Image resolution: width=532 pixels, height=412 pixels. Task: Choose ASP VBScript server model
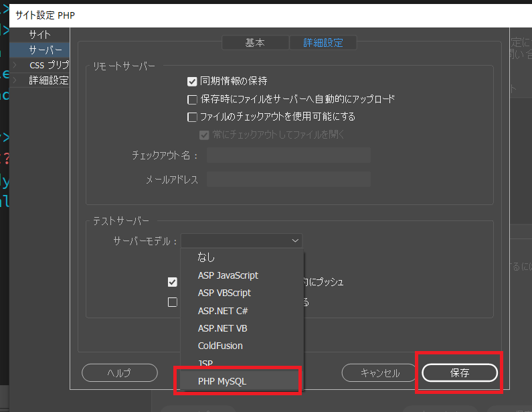pyautogui.click(x=224, y=293)
